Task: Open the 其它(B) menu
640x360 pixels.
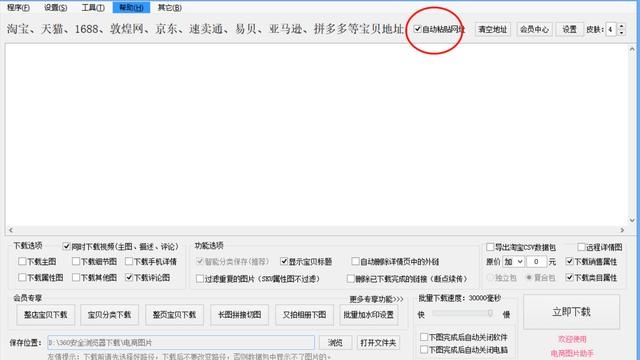Action: 169,7
